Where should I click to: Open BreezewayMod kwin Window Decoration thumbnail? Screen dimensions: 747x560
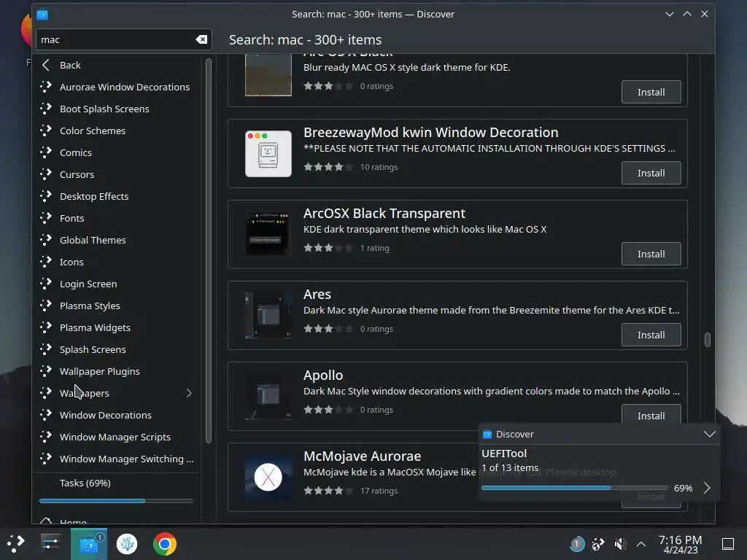(268, 153)
